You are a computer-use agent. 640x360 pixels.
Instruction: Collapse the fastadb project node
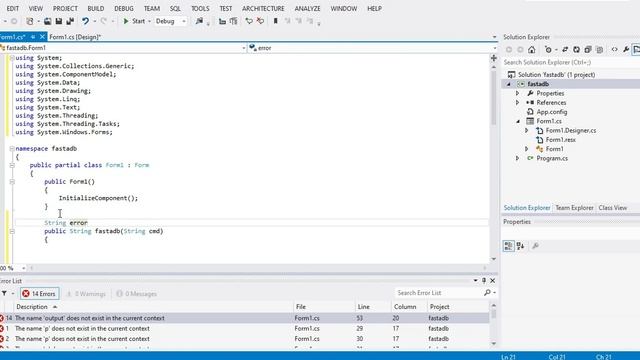tap(509, 84)
